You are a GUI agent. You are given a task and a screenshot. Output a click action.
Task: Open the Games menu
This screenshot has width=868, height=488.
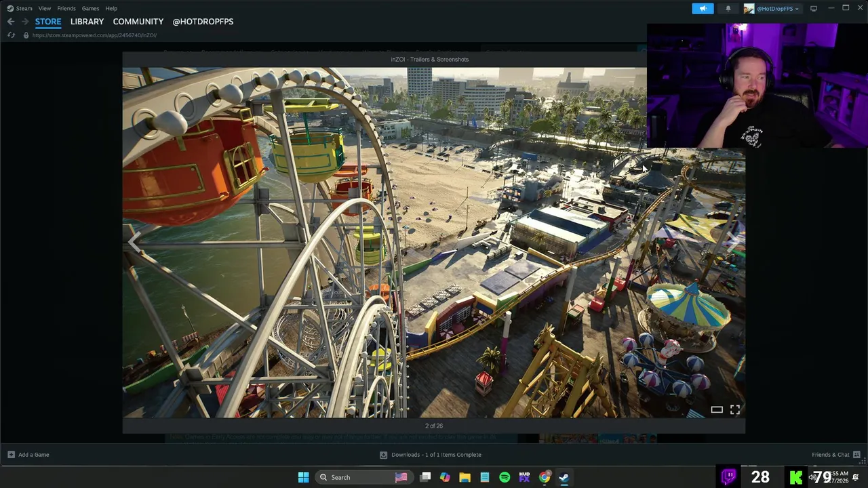[x=90, y=8]
